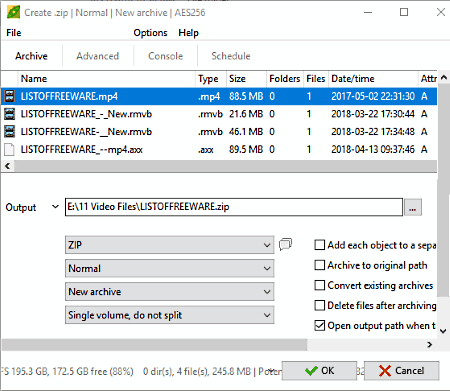Close the Create .zip window
The width and height of the screenshot is (450, 391).
(x=441, y=12)
